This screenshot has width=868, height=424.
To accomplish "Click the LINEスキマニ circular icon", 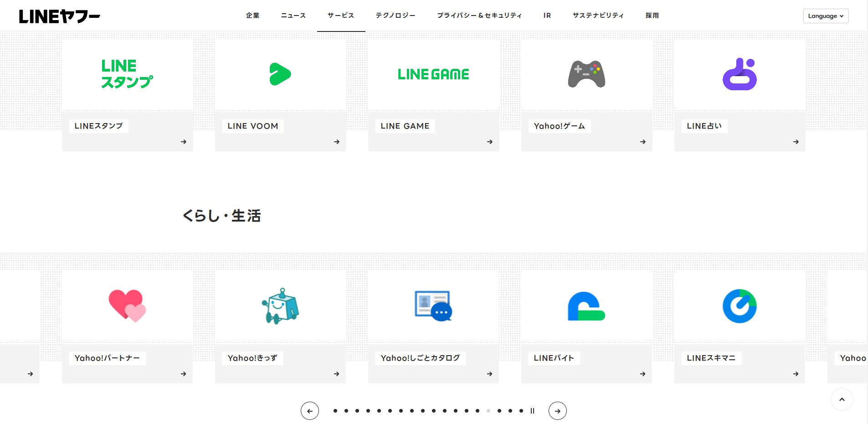I will (x=740, y=306).
